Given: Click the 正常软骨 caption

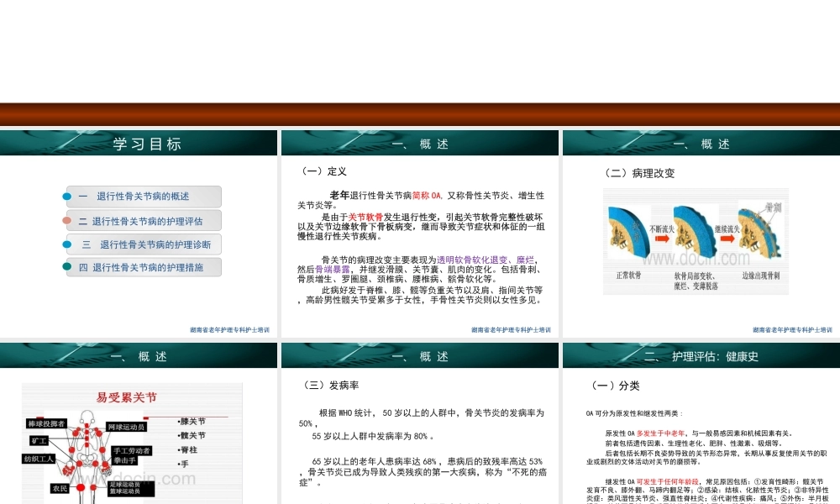Looking at the screenshot, I should [x=628, y=276].
